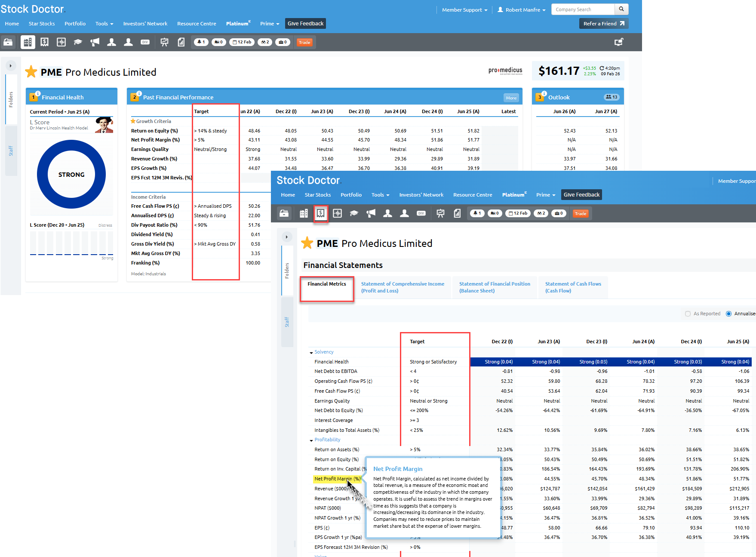Click the Pro Medicus company logo
This screenshot has height=557, width=756.
(505, 71)
